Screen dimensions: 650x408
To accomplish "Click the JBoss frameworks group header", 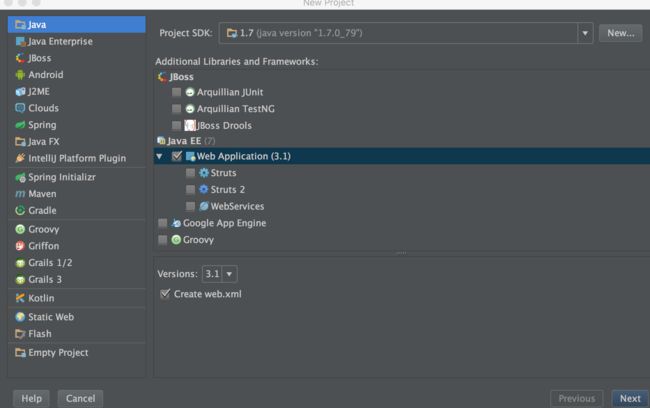I will [176, 77].
